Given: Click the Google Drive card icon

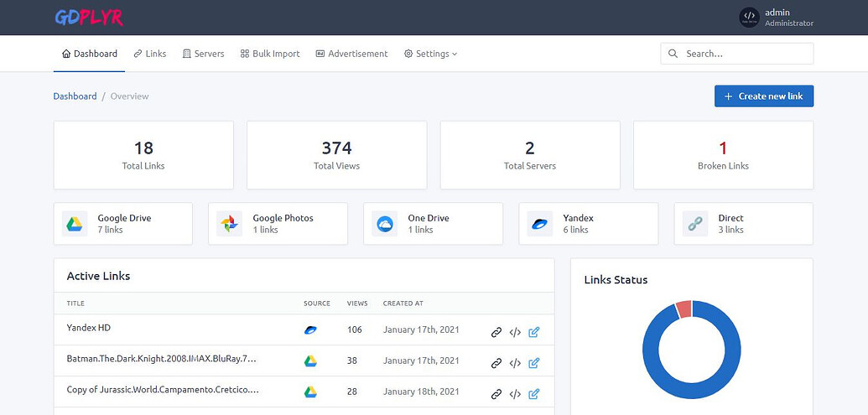Looking at the screenshot, I should (x=75, y=224).
